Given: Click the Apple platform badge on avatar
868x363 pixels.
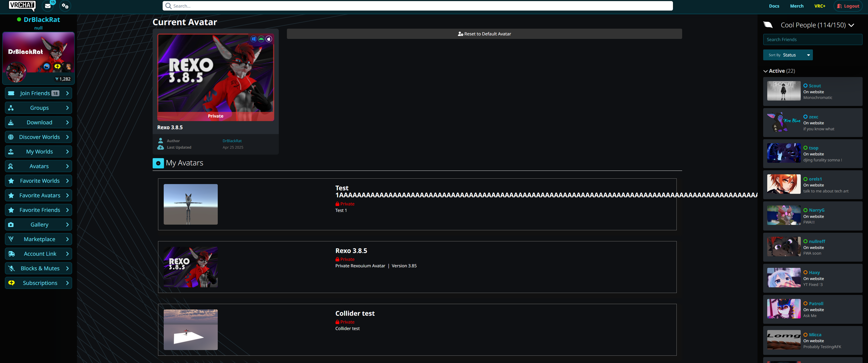Looking at the screenshot, I should (269, 39).
